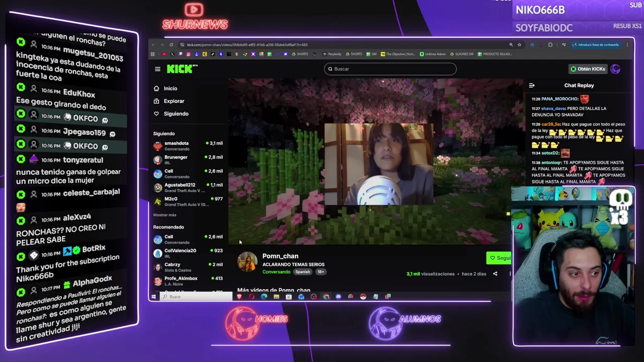The image size is (644, 362).
Task: Bookmark page with the star icon
Action: pyautogui.click(x=519, y=45)
